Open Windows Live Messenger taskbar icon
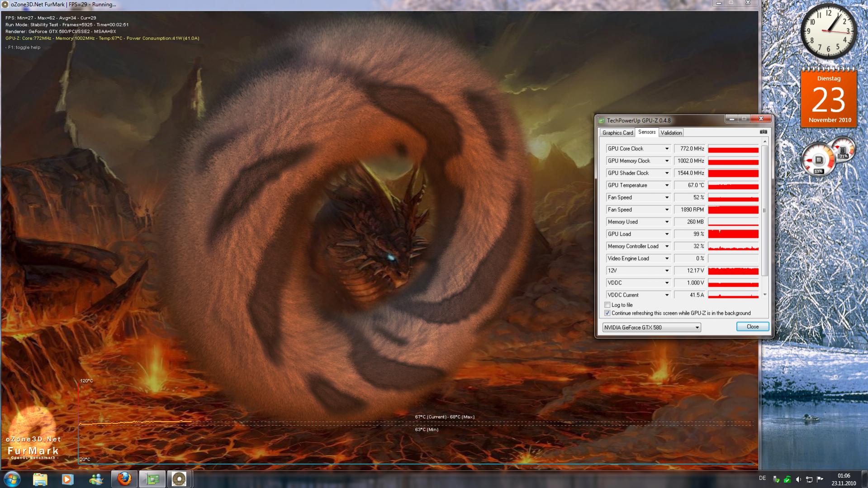Screen dimensions: 868x488 click(96, 479)
